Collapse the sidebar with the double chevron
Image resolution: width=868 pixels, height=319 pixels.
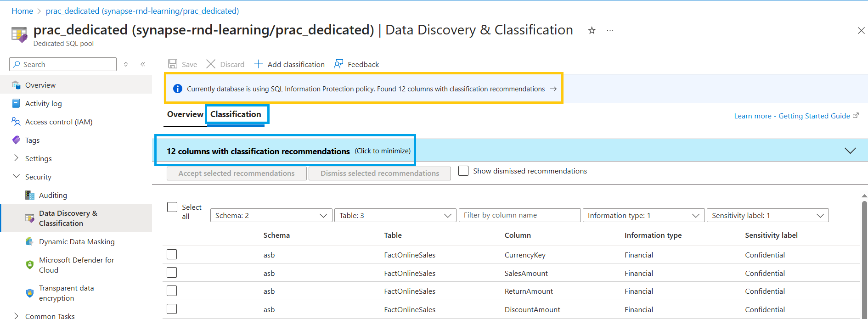pos(143,64)
